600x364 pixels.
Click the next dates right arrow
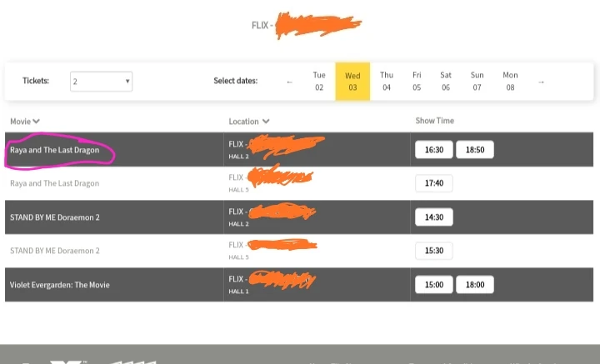541,82
